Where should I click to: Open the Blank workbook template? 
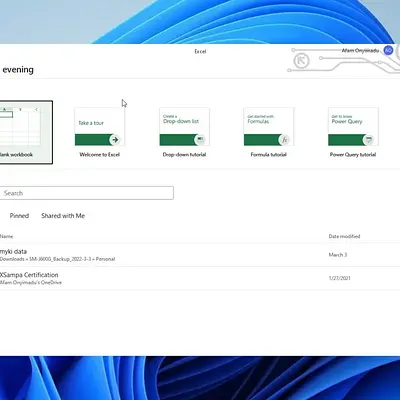click(26, 132)
